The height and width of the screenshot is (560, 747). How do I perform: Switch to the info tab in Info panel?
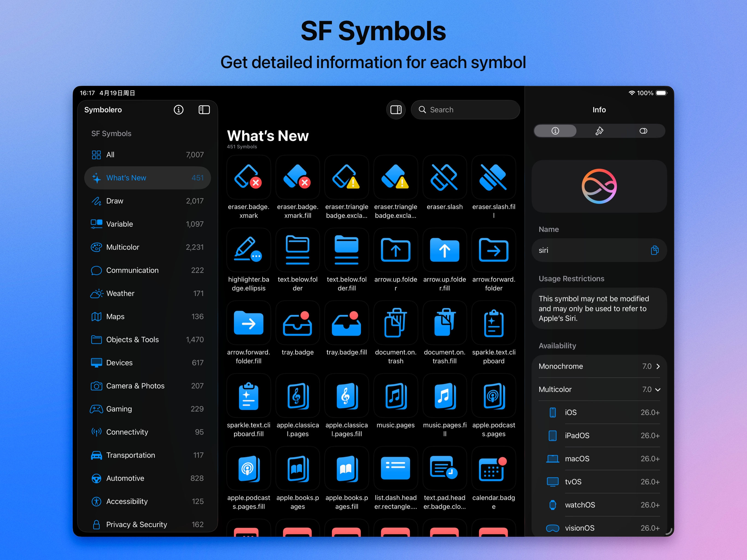click(555, 131)
